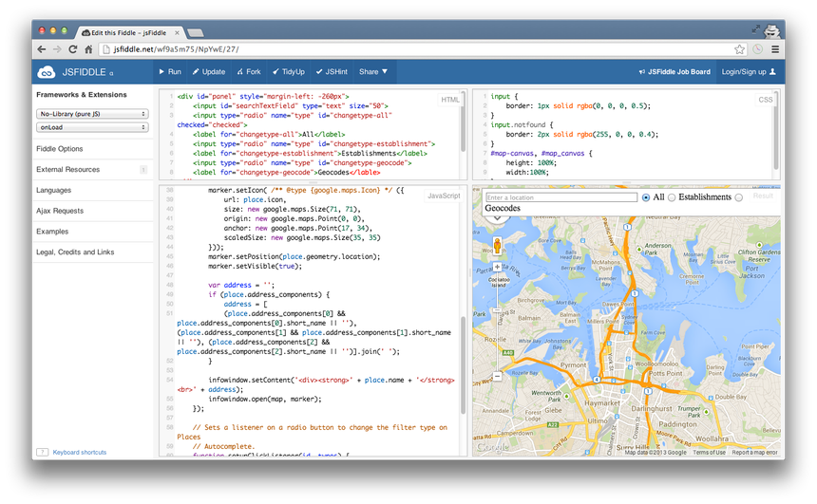Open the Chrome hamburger menu
Image resolution: width=817 pixels, height=504 pixels.
tap(775, 49)
